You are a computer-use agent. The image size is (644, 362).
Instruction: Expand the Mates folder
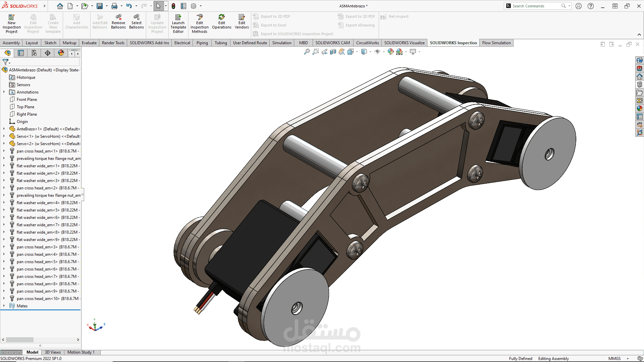point(4,306)
